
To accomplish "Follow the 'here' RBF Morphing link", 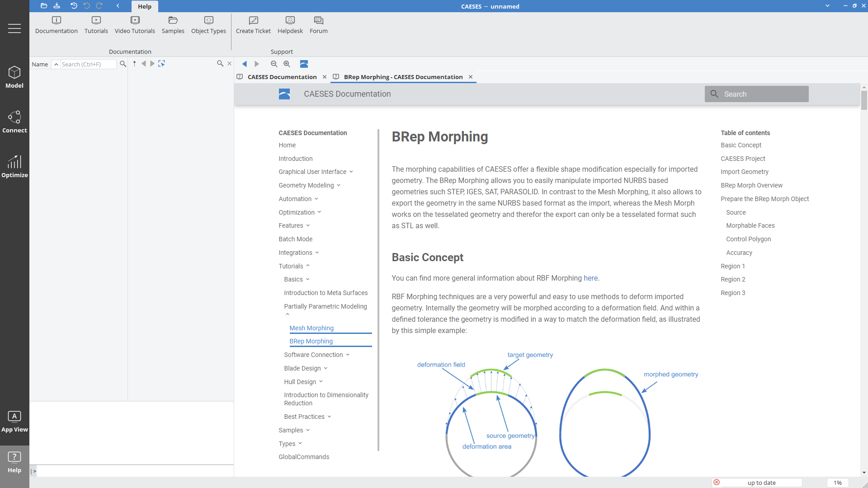I will click(590, 278).
